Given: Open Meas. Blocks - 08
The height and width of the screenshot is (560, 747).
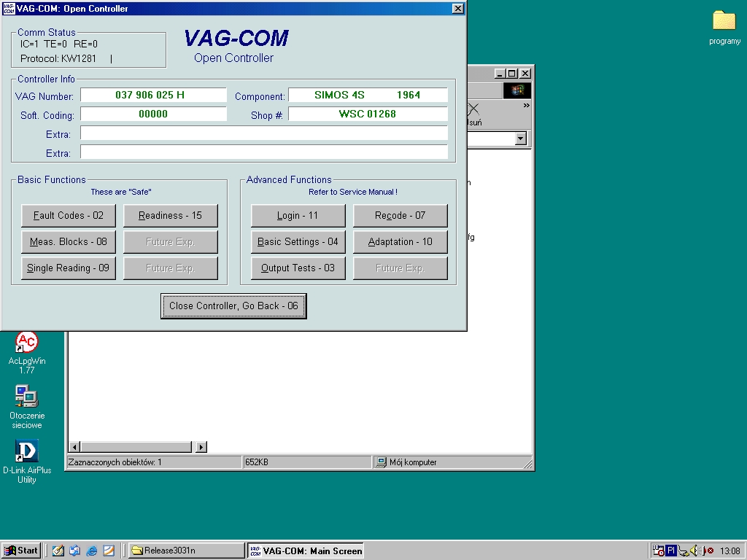Looking at the screenshot, I should (x=69, y=242).
